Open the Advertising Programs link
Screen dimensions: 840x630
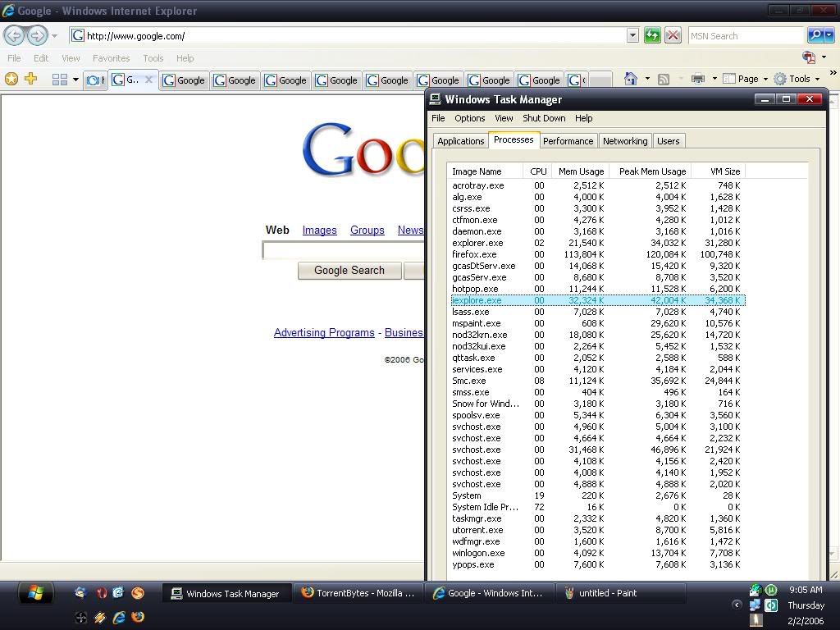[324, 333]
